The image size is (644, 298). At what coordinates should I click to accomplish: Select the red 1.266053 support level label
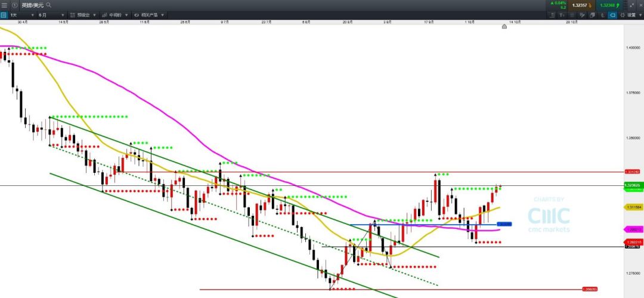pyautogui.click(x=590, y=289)
